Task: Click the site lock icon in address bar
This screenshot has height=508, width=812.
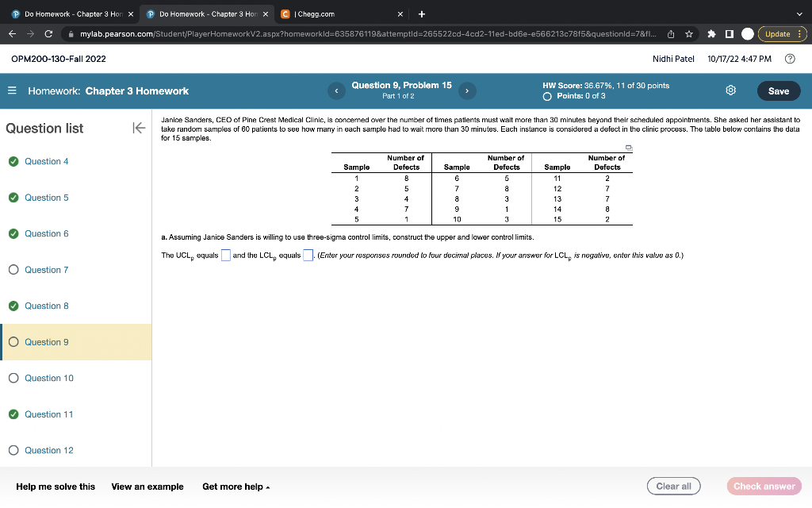Action: pos(71,34)
